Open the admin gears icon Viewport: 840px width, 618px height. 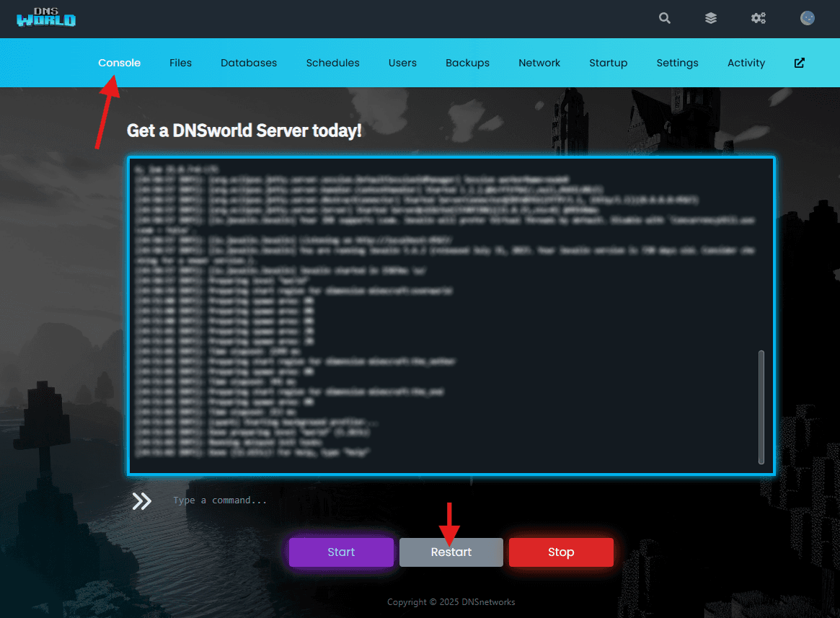click(x=759, y=19)
